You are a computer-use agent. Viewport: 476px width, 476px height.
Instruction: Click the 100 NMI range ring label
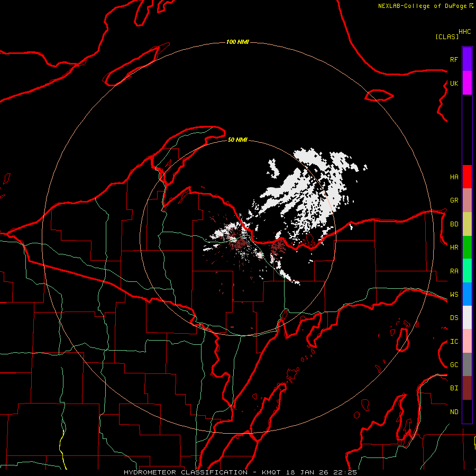pyautogui.click(x=237, y=42)
